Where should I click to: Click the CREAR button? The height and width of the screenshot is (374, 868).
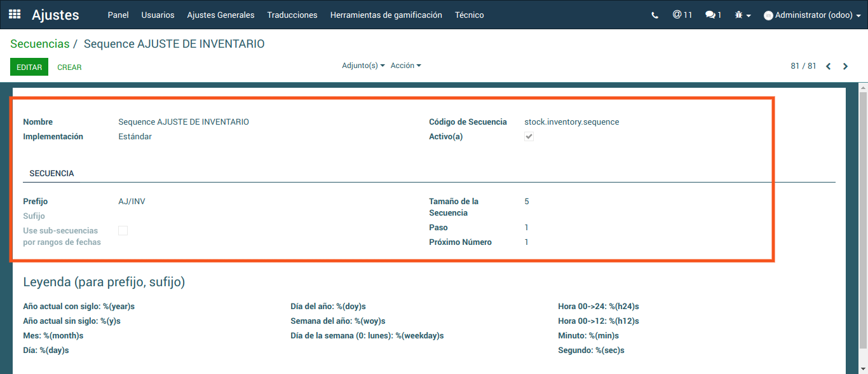69,67
